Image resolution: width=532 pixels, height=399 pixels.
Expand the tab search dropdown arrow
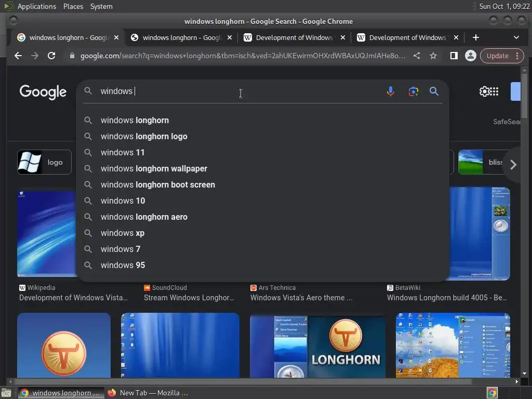click(516, 37)
